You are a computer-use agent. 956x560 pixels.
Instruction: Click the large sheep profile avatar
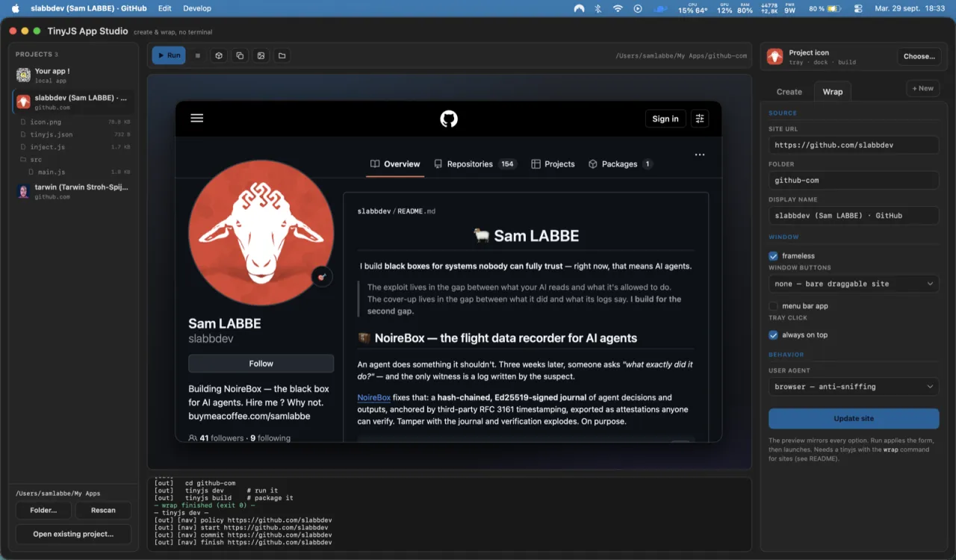(261, 233)
